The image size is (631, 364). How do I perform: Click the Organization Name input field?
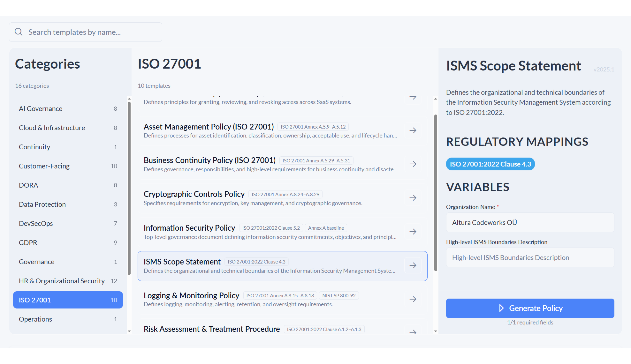point(529,222)
